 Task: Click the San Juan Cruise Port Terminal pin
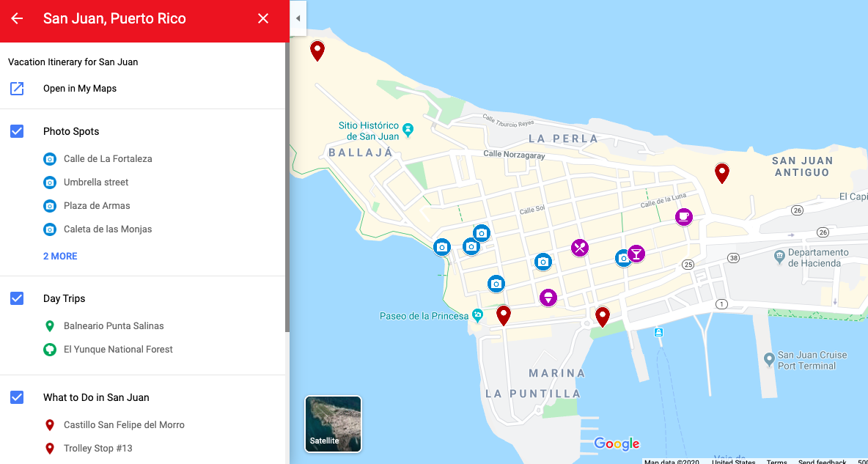(x=769, y=360)
